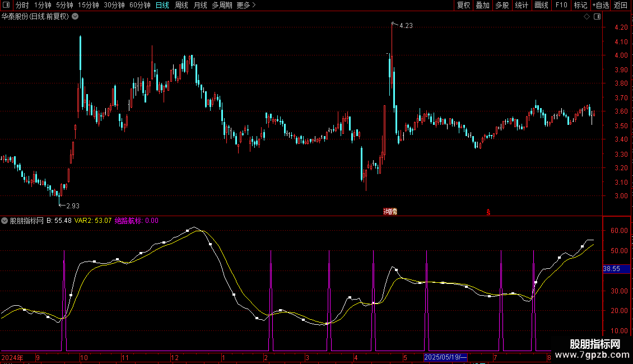Viewport: 633px width, 364px height.
Task: Open F10 company info
Action: click(x=561, y=5)
